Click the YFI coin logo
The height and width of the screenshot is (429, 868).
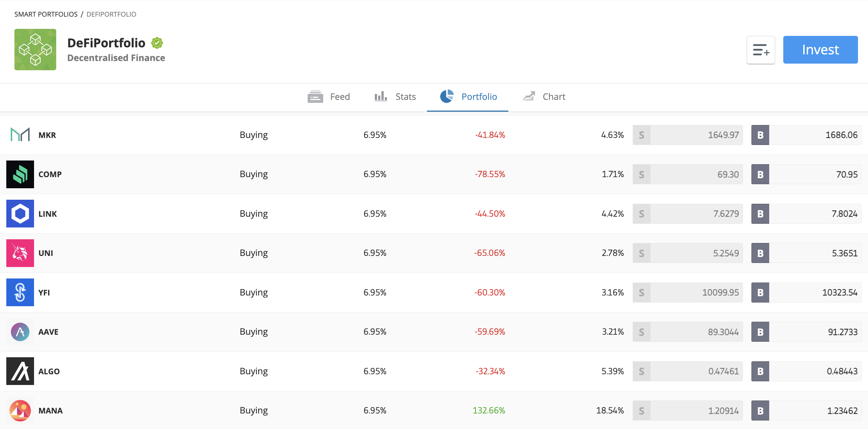[x=20, y=293]
